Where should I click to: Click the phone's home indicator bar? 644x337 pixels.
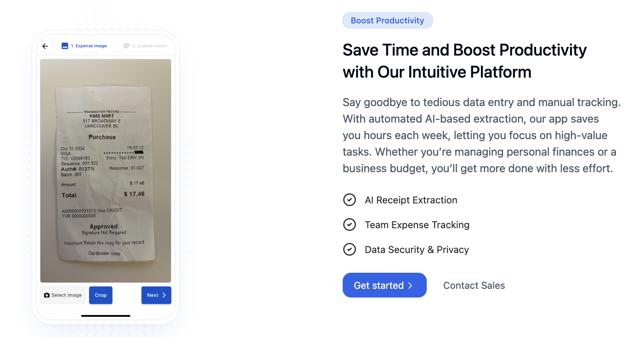(x=106, y=316)
